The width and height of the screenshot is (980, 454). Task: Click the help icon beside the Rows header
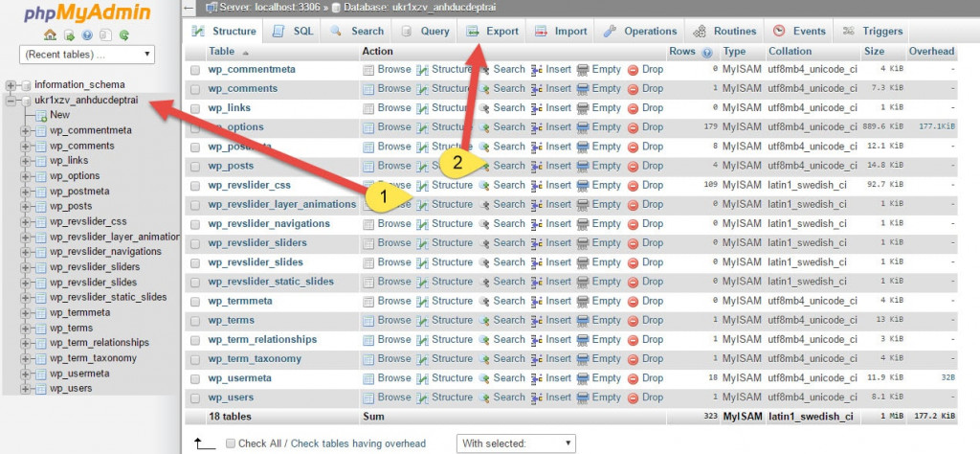(x=707, y=52)
